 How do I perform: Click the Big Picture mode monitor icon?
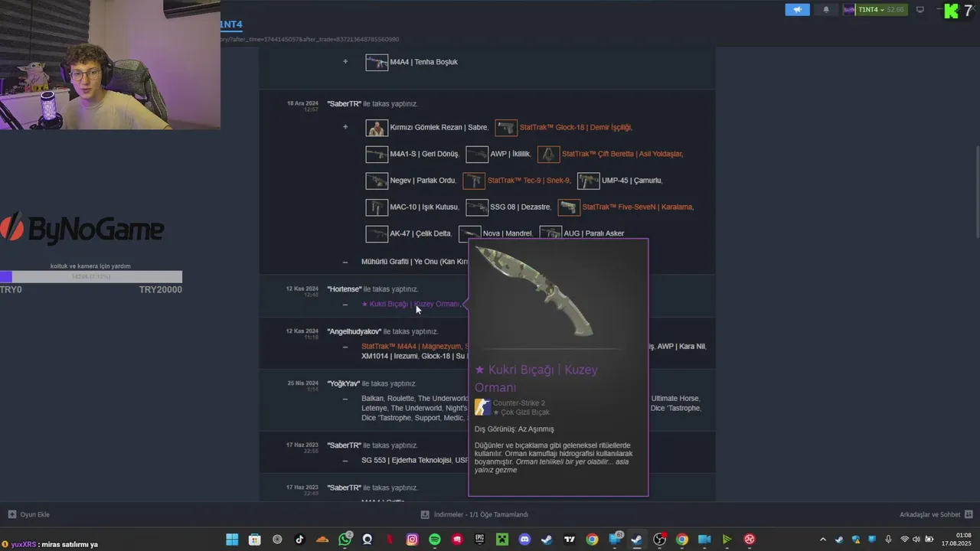pos(920,10)
